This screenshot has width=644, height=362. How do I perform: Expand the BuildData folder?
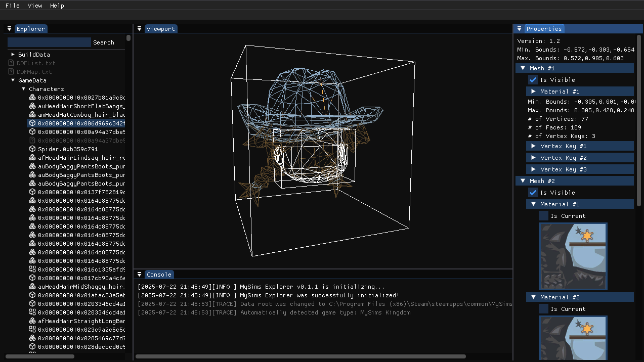coord(13,54)
